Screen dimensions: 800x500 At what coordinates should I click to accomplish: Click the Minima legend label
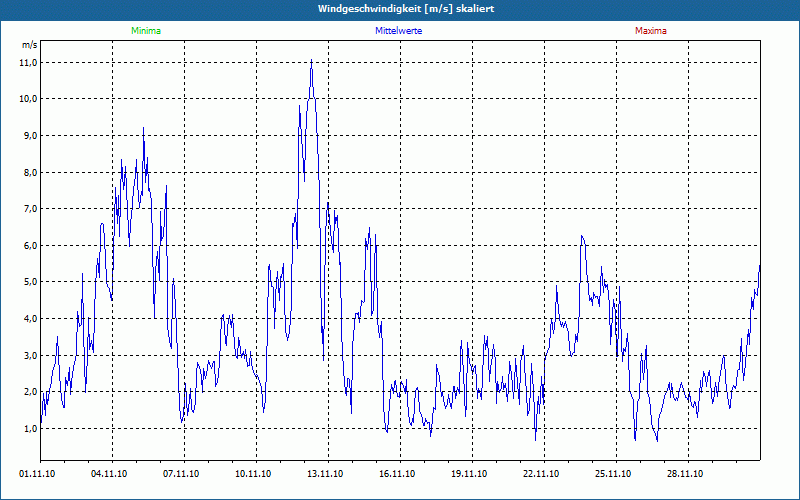146,31
